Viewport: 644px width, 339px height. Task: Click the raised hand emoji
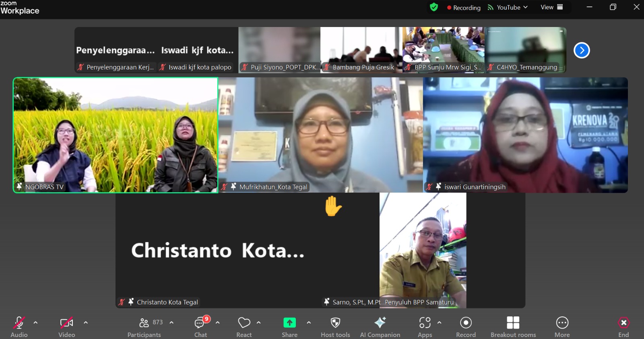click(333, 206)
